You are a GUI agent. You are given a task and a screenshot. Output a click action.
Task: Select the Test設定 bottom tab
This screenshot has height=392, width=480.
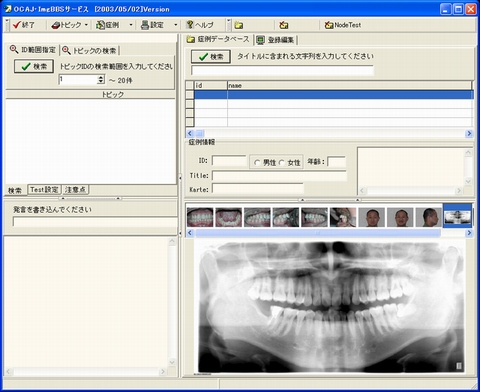(44, 190)
